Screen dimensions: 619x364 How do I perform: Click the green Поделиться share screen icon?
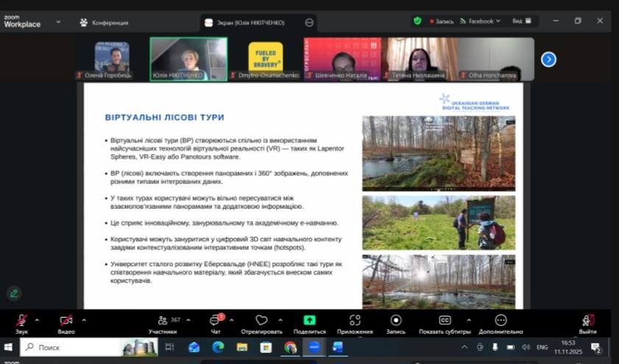click(x=309, y=321)
